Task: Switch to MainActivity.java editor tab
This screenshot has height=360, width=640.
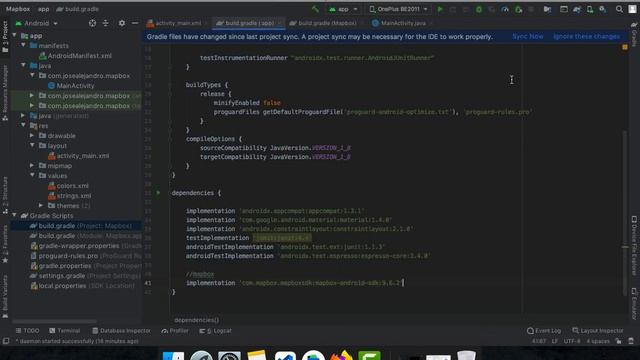Action: pos(402,23)
